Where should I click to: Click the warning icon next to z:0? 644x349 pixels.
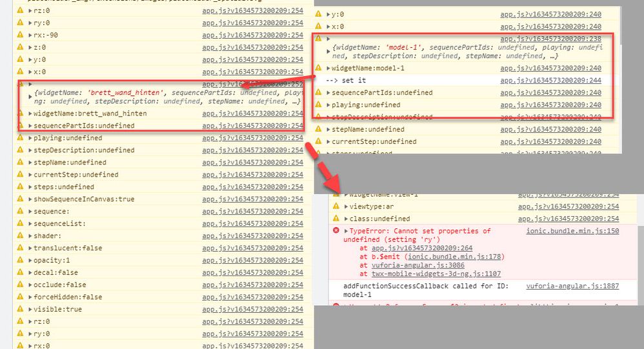click(x=20, y=47)
